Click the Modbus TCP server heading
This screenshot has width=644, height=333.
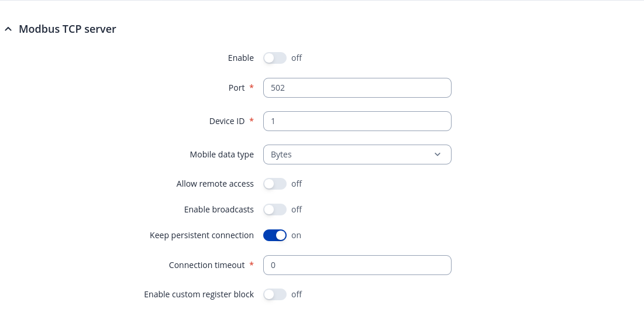pos(67,29)
